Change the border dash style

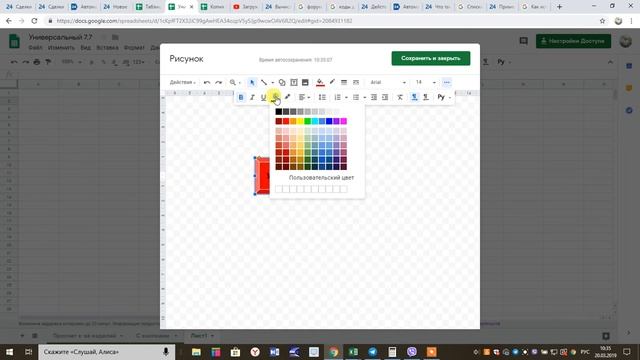click(x=356, y=82)
